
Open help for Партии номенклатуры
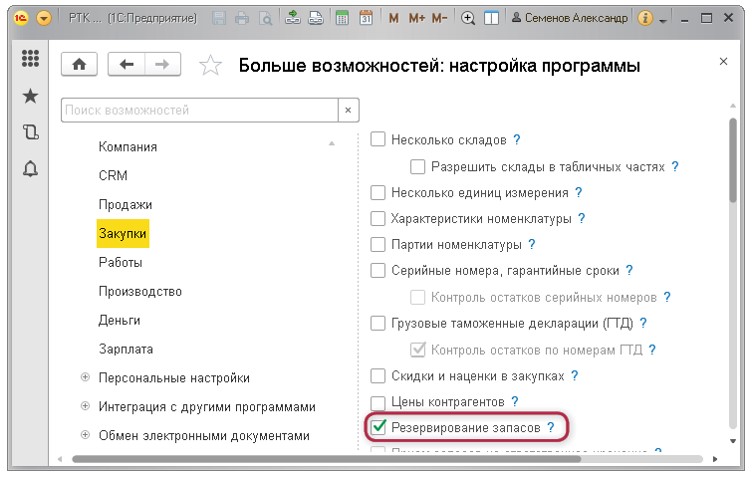tap(532, 244)
